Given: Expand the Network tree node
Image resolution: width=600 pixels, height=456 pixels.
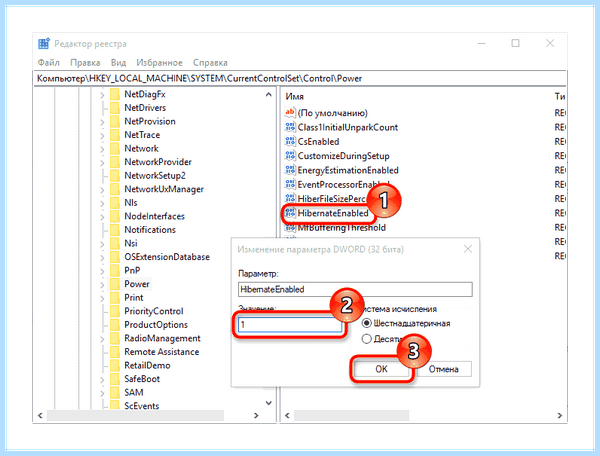Looking at the screenshot, I should (x=102, y=149).
